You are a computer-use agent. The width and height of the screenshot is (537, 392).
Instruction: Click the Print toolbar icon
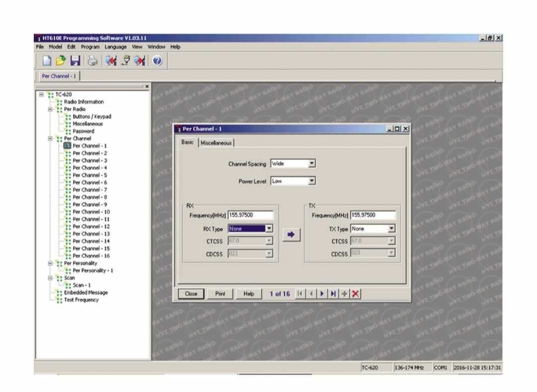92,61
